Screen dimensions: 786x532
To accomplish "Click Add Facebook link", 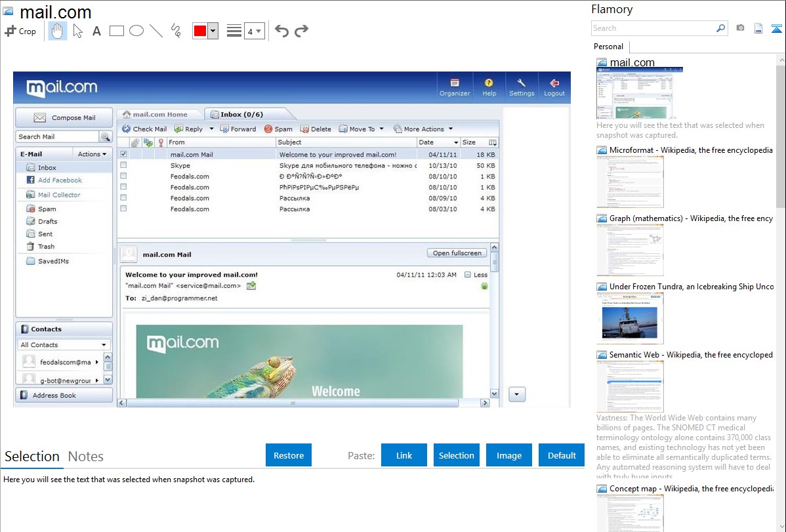I will (x=60, y=180).
